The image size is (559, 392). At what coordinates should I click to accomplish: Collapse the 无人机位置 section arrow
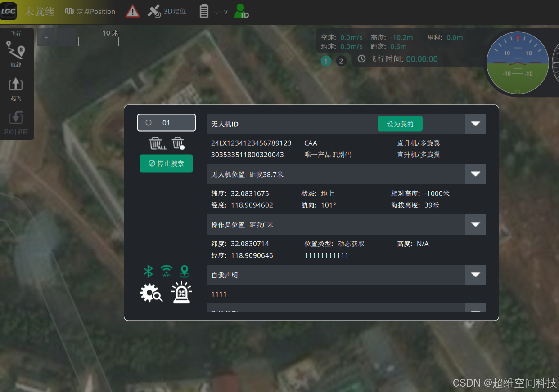[475, 174]
